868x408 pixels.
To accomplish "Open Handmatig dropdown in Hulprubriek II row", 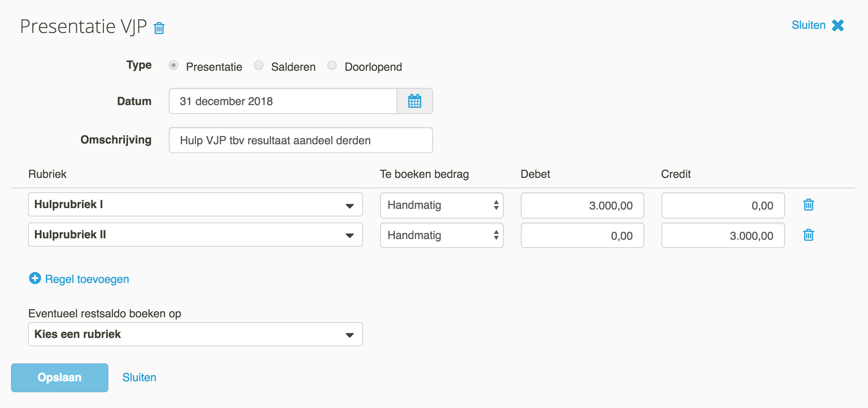I will [442, 236].
